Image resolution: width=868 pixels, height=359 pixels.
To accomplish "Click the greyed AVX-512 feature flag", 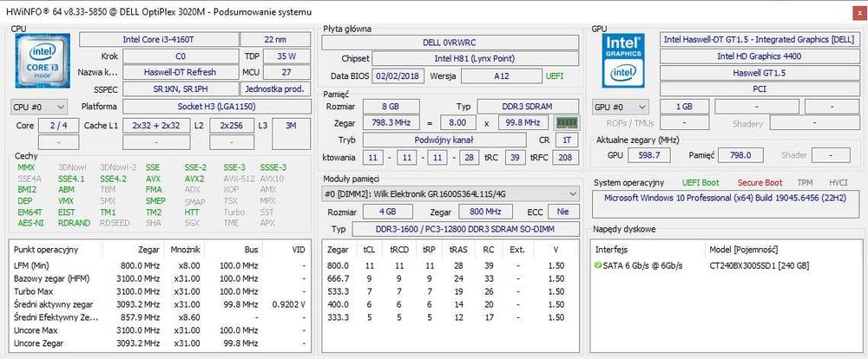I will click(240, 179).
